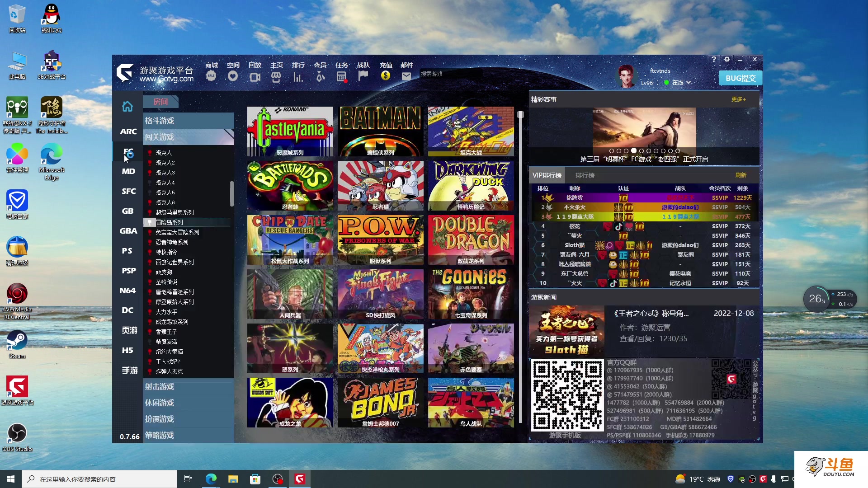Screen dimensions: 868x488
Task: Open 腾讯QQ desktop icon
Action: tap(52, 18)
